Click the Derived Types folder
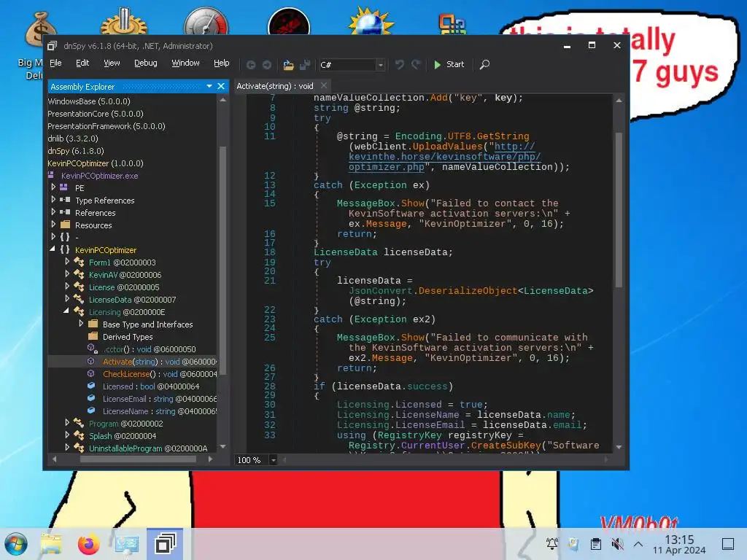Viewport: 747px width, 560px height. point(128,337)
